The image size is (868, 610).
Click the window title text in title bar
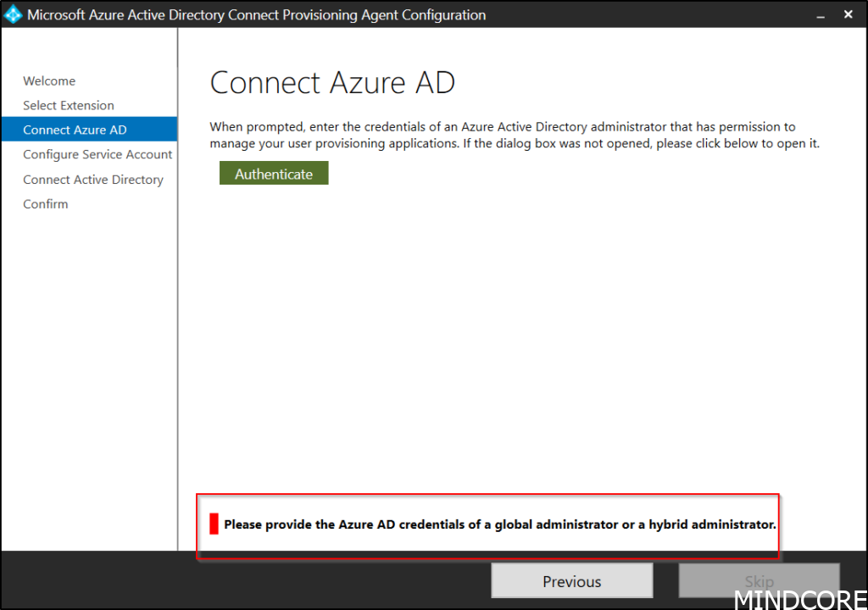[x=256, y=15]
